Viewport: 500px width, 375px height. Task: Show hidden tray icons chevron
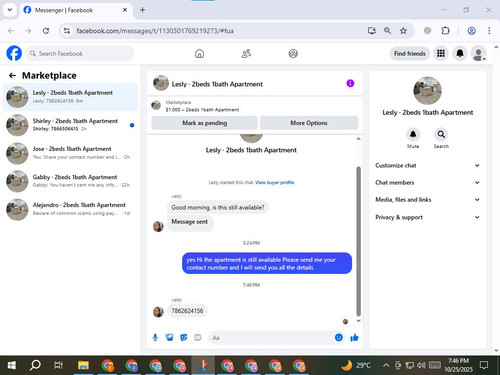click(386, 365)
